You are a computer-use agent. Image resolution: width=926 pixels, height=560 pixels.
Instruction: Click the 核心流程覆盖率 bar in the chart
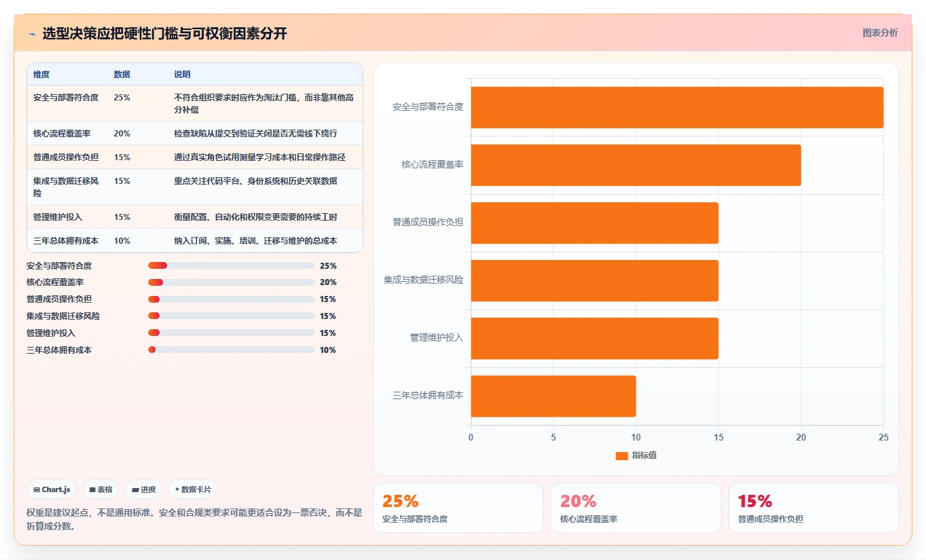(636, 165)
